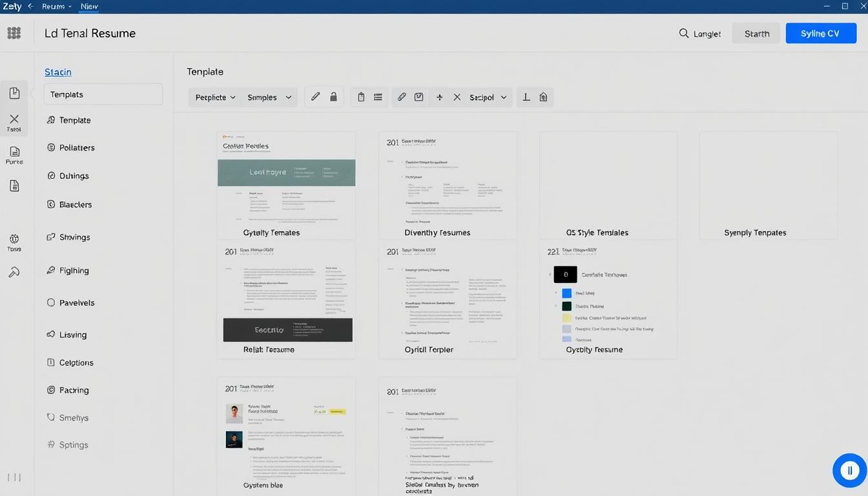Click the save icon in the toolbar
868x496 pixels.
[x=418, y=96]
